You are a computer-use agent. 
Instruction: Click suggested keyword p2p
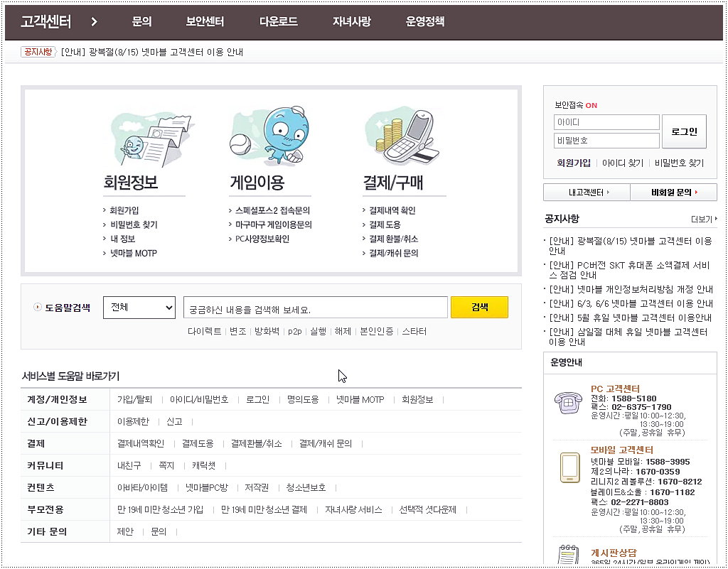(295, 332)
